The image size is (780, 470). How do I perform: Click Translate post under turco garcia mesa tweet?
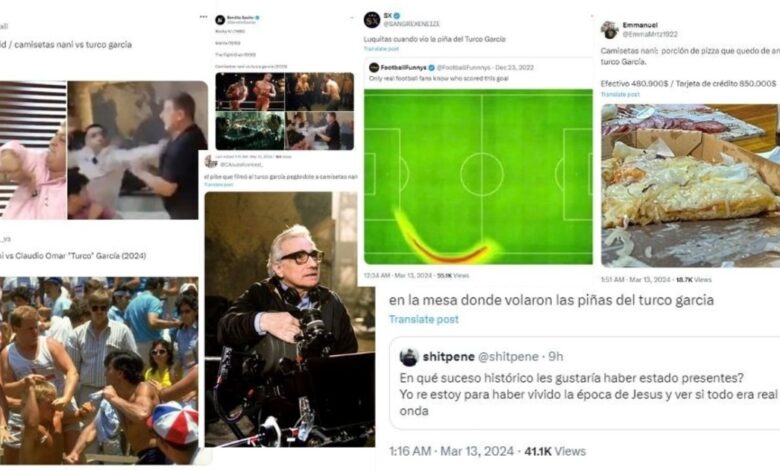[423, 319]
